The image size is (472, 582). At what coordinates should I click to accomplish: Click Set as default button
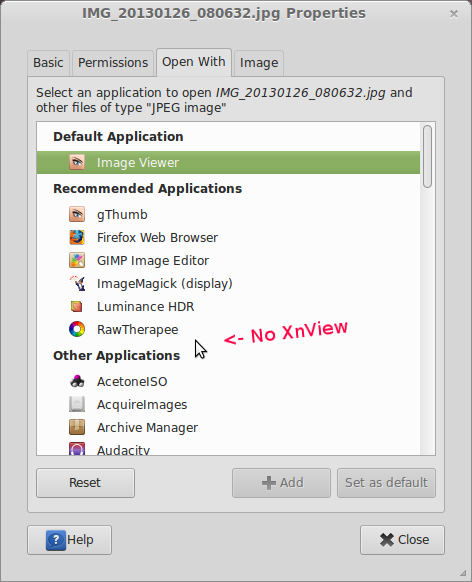point(386,483)
